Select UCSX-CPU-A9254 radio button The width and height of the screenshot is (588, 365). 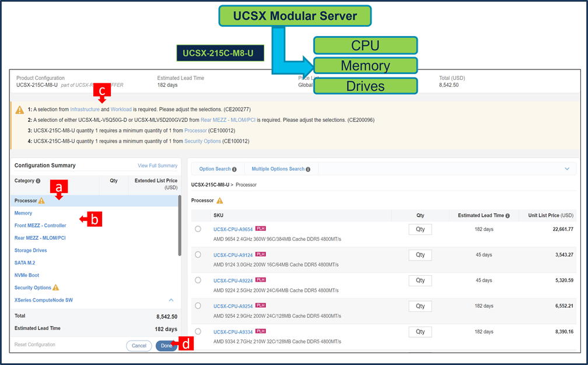198,306
